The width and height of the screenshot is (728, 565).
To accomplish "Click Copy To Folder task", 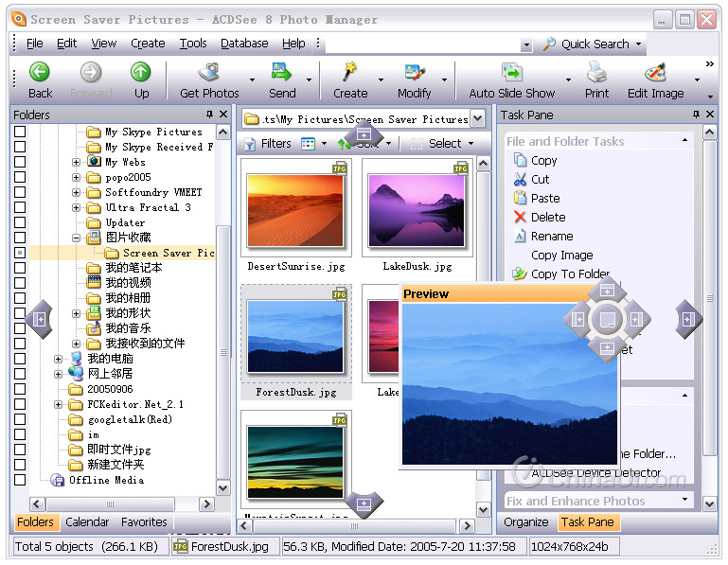I will (571, 274).
